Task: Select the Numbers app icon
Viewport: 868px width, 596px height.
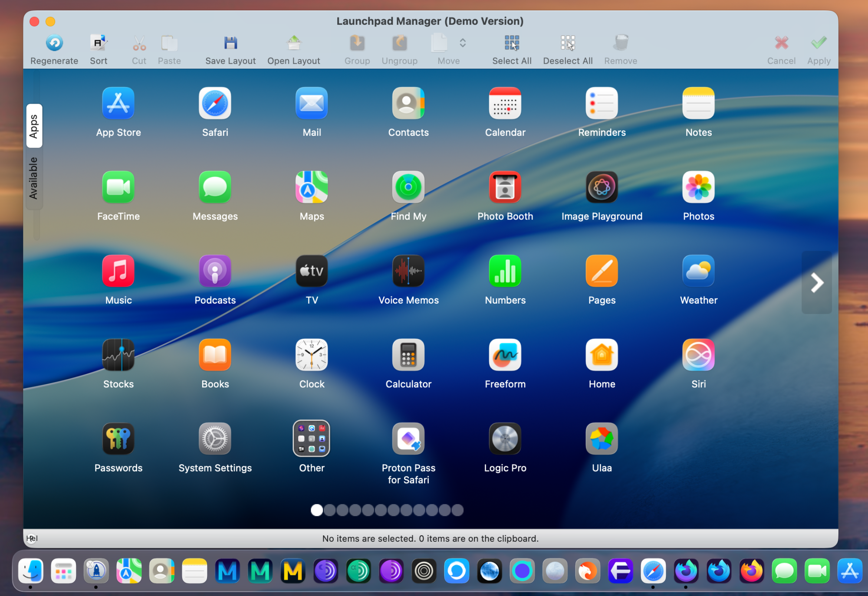Action: (505, 271)
